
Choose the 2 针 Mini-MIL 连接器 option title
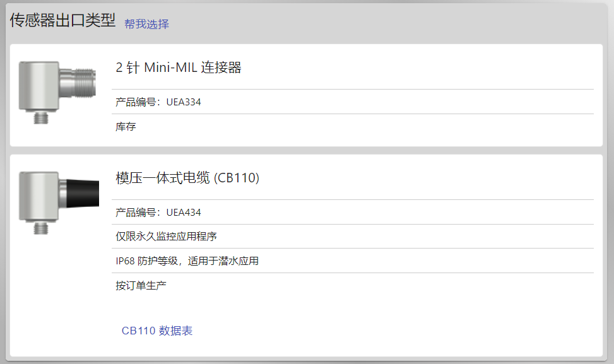[179, 68]
